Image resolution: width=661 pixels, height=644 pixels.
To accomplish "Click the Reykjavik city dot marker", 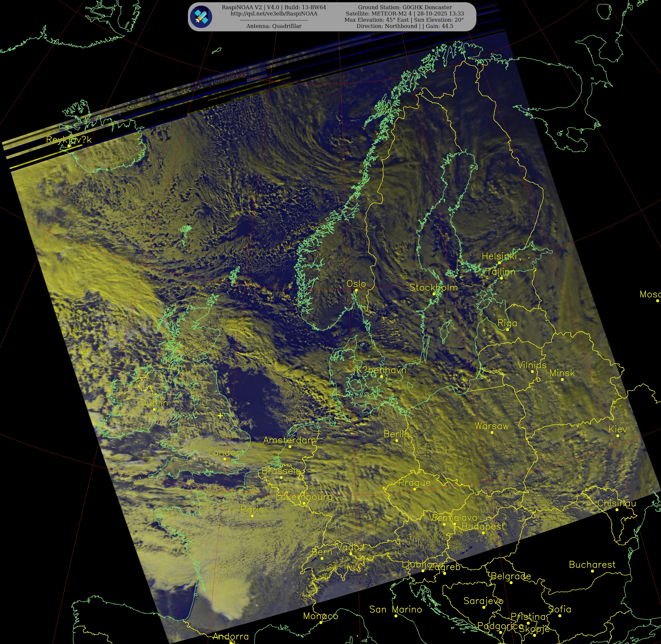I will point(69,146).
